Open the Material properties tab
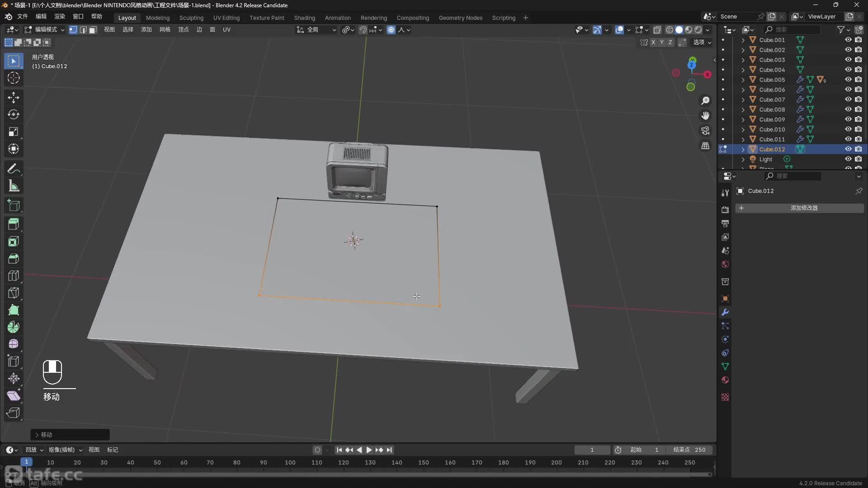 pyautogui.click(x=725, y=380)
